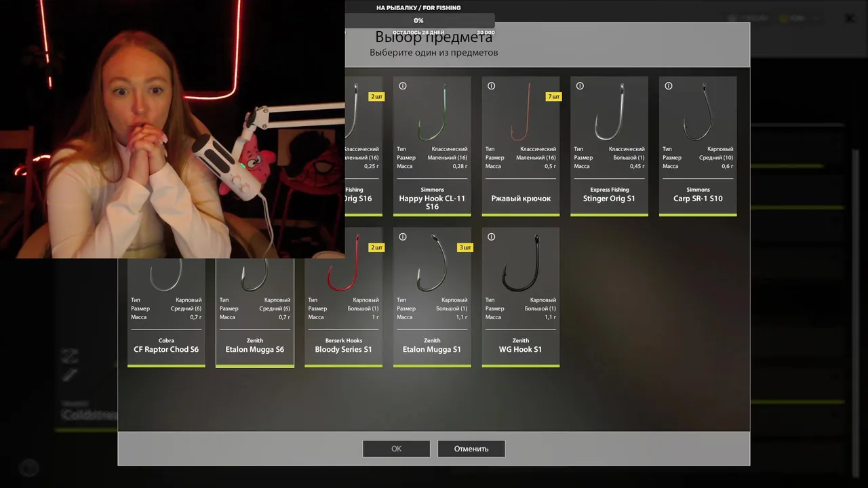This screenshot has height=488, width=868.
Task: Click the 0% quest progress bar
Action: [420, 21]
